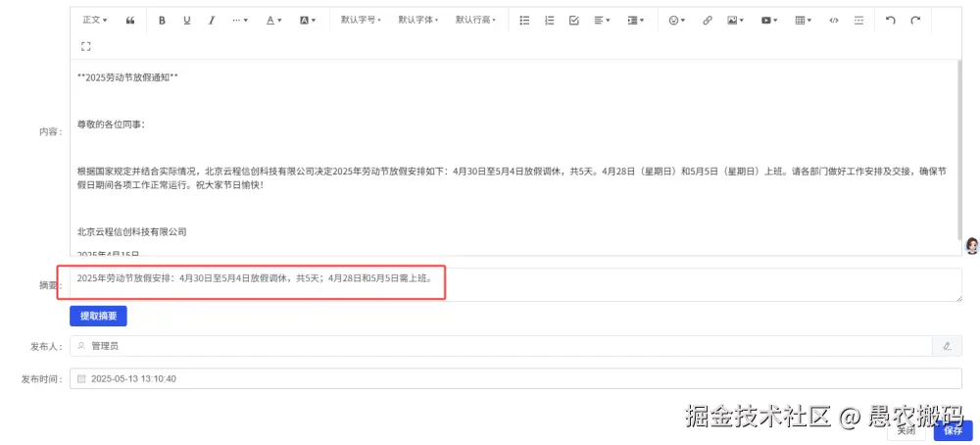This screenshot has width=980, height=445.
Task: Open the 默认行高 line height dropdown
Action: pyautogui.click(x=475, y=20)
